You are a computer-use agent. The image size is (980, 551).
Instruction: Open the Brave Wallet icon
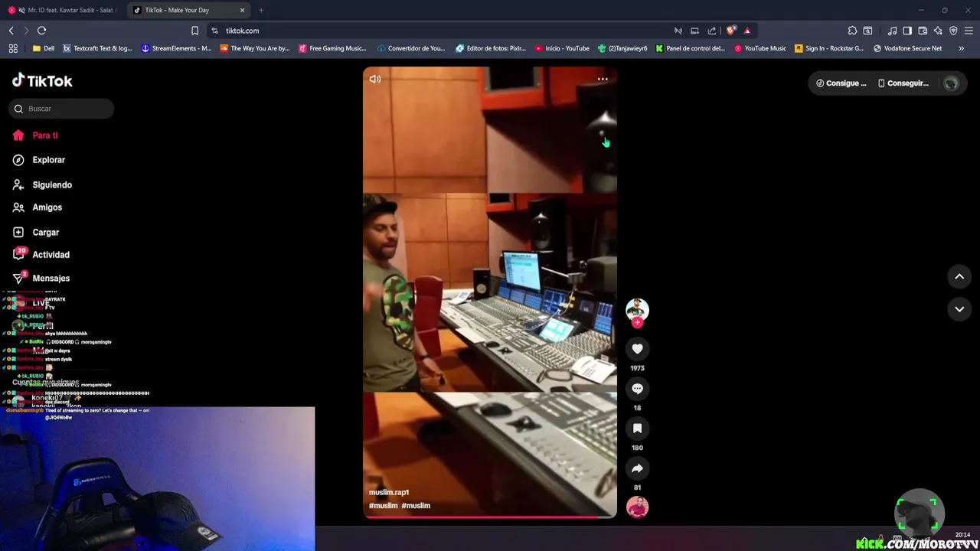923,31
